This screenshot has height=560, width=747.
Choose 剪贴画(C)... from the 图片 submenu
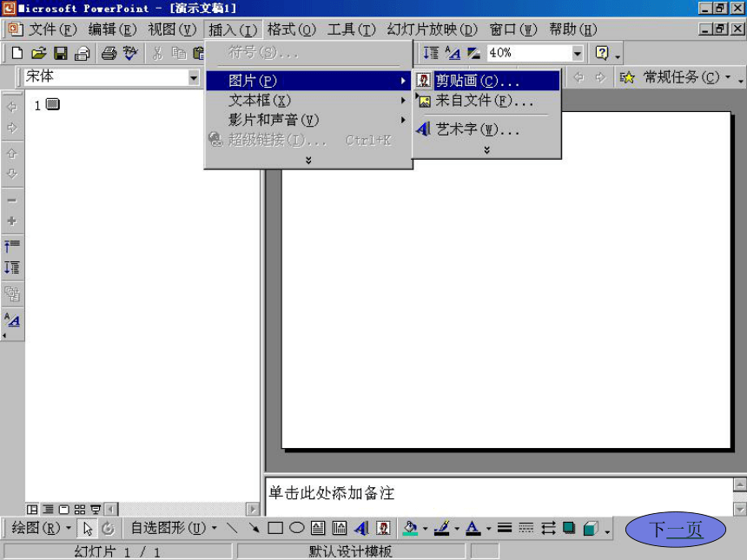(x=486, y=81)
